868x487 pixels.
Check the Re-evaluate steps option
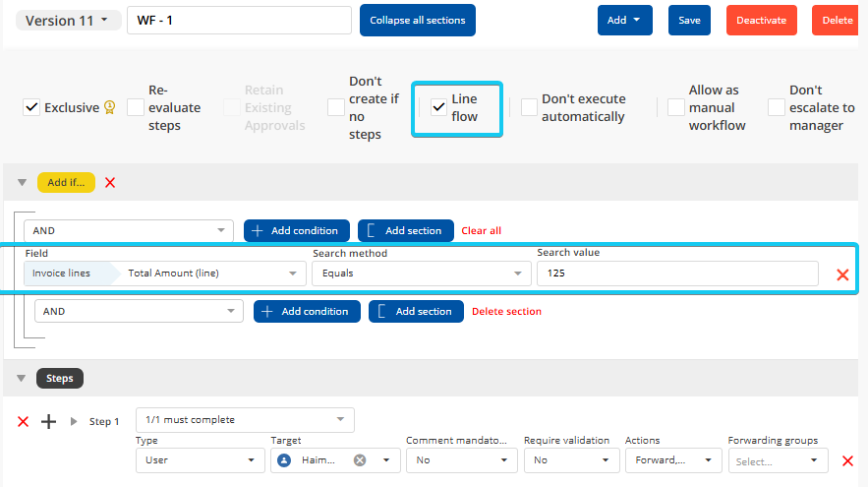click(136, 107)
